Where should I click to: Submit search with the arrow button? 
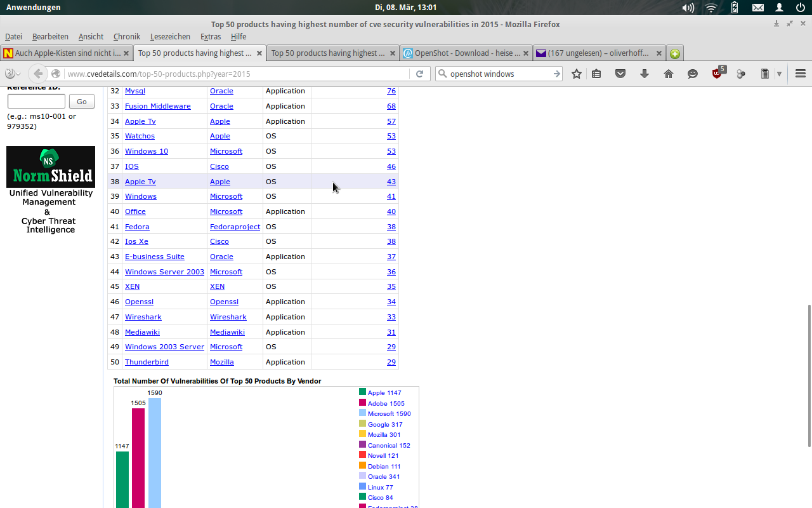[x=556, y=74]
